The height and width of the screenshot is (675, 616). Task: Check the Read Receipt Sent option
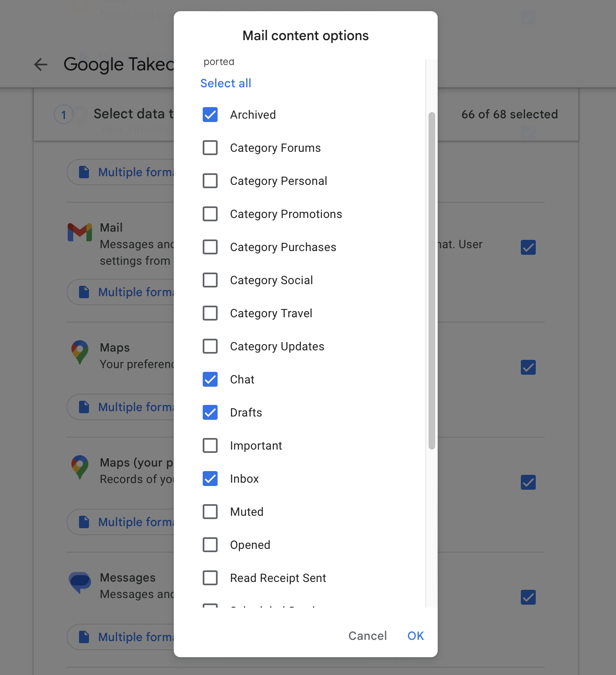pos(210,578)
